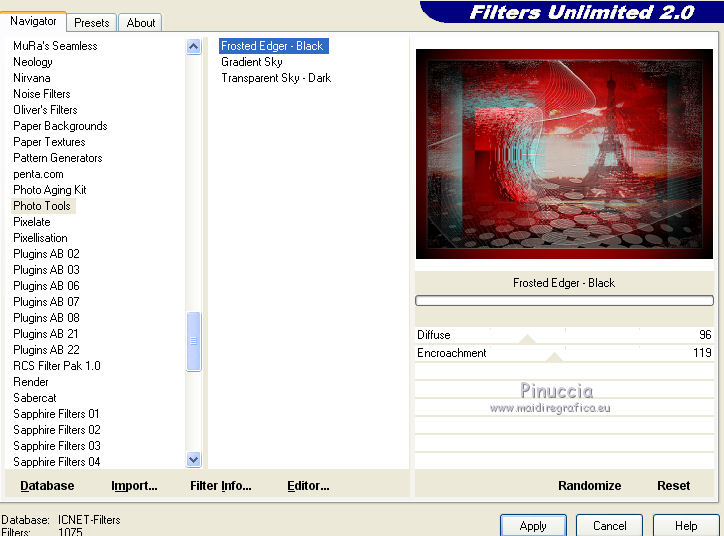Select RCS Filter Pak 1.0
Image resolution: width=724 pixels, height=536 pixels.
[x=57, y=366]
